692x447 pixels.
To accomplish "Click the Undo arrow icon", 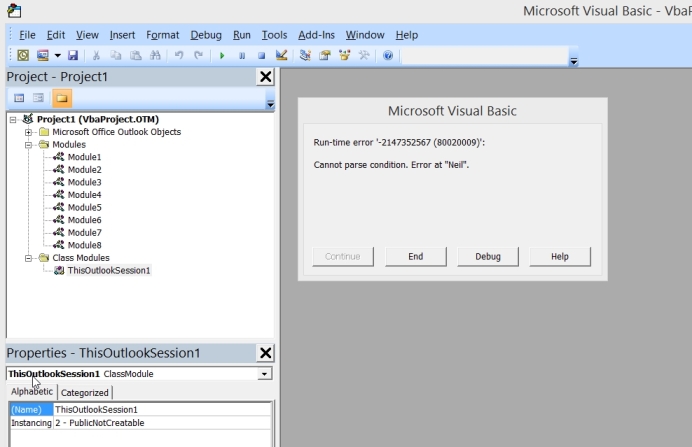I will [x=179, y=55].
